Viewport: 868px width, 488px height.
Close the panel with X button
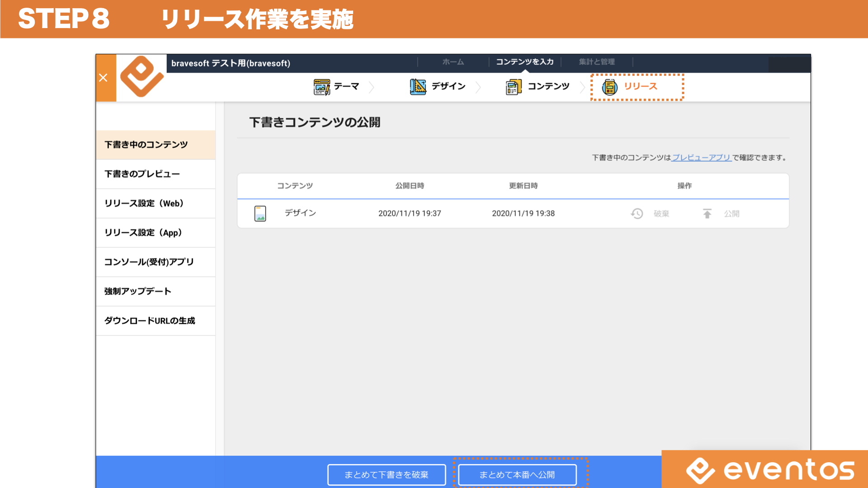pos(104,78)
